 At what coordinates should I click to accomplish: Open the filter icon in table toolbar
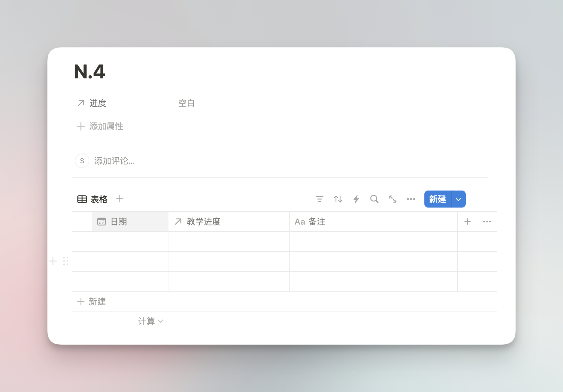click(x=319, y=199)
